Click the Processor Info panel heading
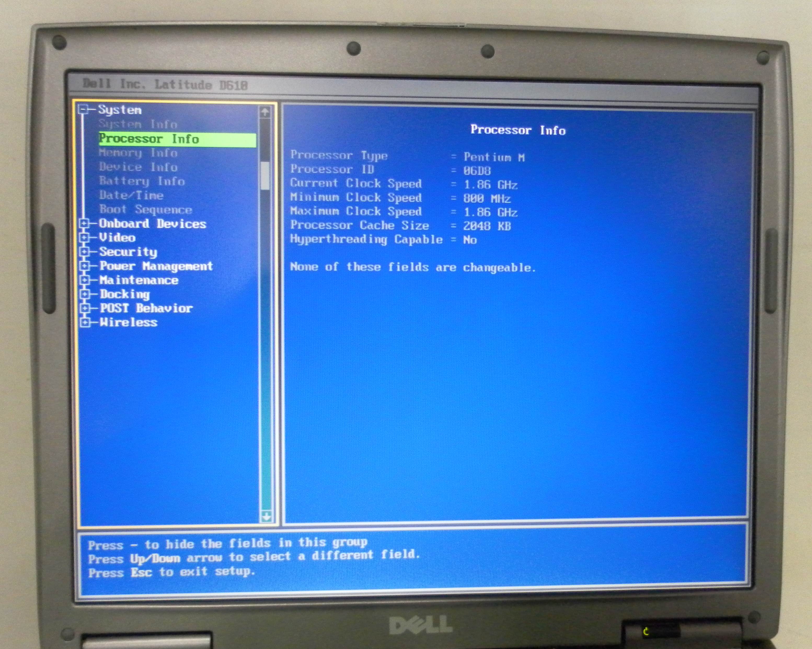 (x=518, y=130)
